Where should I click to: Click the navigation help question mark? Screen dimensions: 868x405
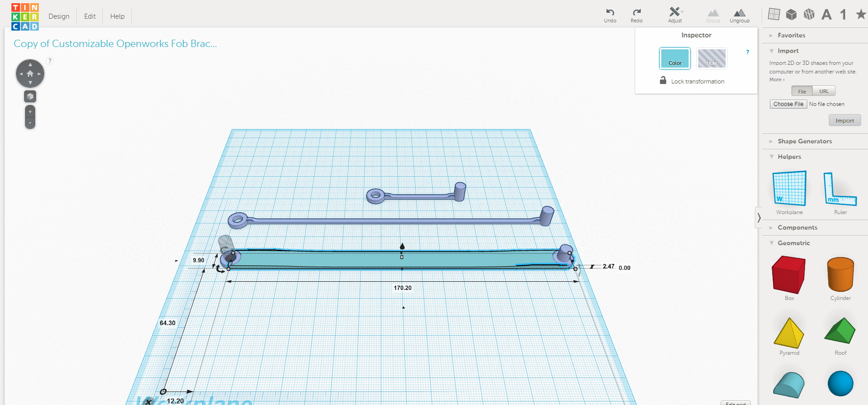pos(50,61)
